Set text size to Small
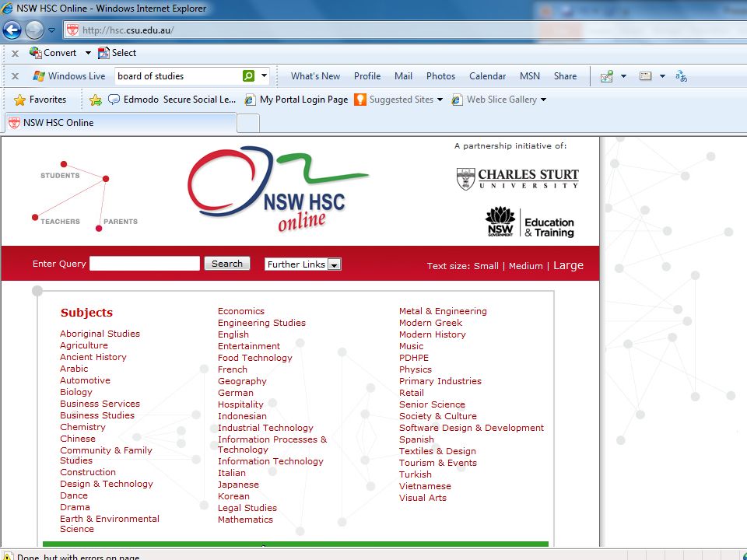This screenshot has width=747, height=560. tap(486, 266)
